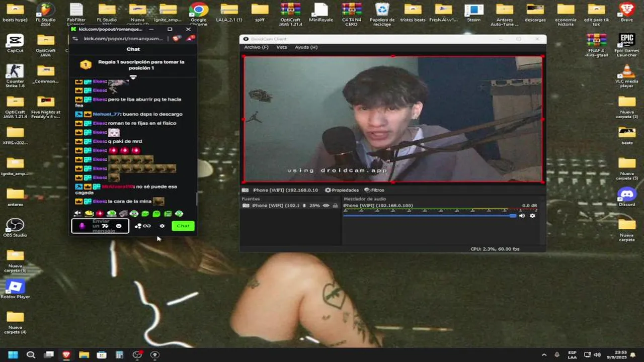Open Roblox Player desktop shortcut
Image resolution: width=644 pixels, height=362 pixels.
tap(15, 289)
